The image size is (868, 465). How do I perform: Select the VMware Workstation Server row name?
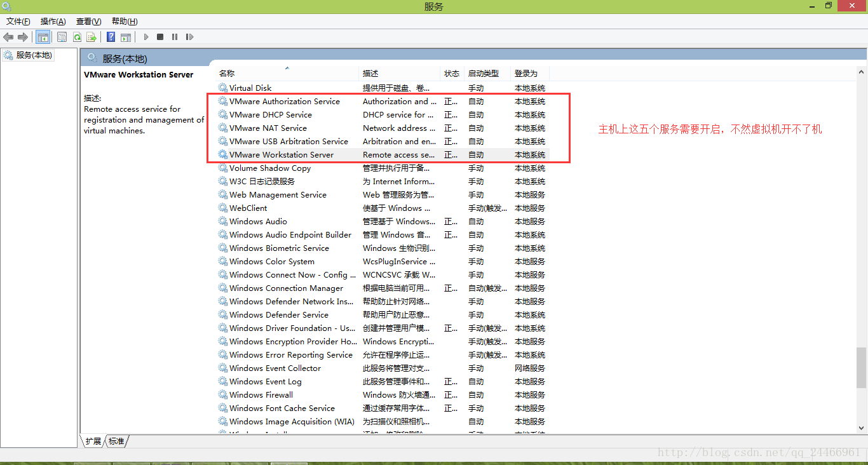(281, 154)
